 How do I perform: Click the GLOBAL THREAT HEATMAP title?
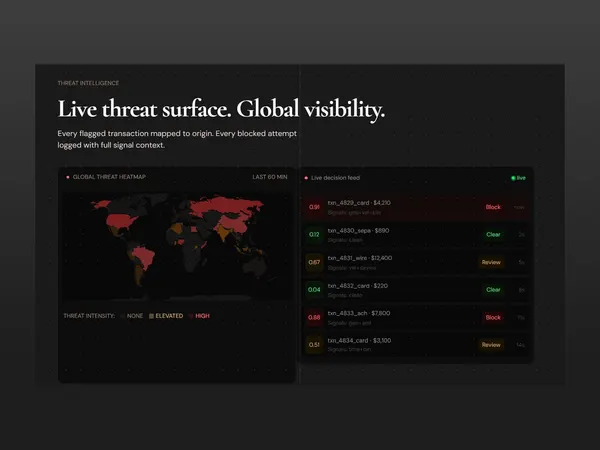coord(109,177)
